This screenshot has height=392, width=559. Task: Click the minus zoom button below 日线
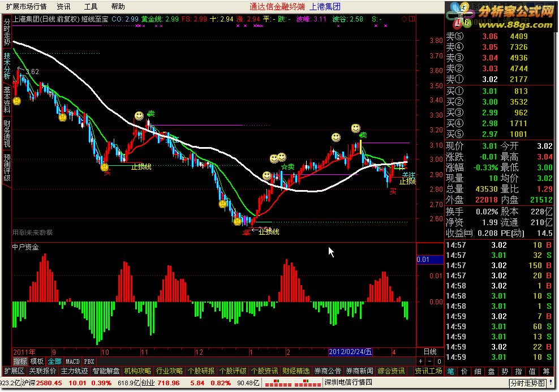[431, 361]
